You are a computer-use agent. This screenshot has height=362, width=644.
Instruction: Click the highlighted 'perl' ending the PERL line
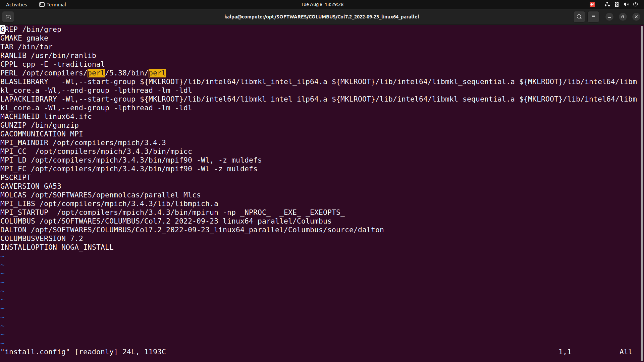157,73
